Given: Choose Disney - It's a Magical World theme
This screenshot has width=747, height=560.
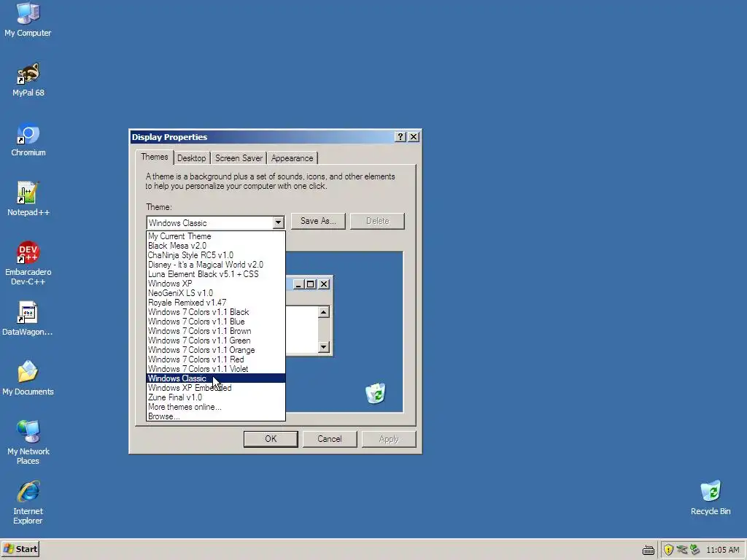Looking at the screenshot, I should tap(216, 265).
